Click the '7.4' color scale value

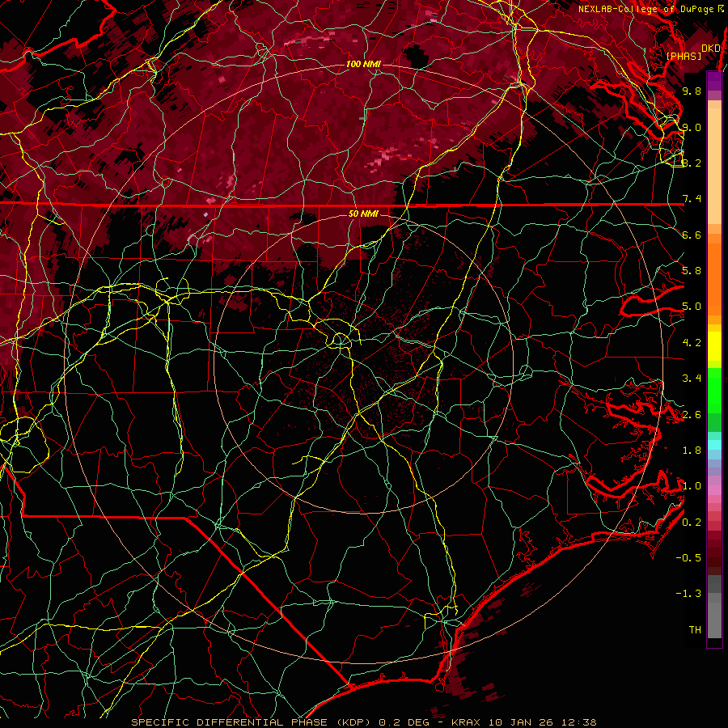click(692, 199)
